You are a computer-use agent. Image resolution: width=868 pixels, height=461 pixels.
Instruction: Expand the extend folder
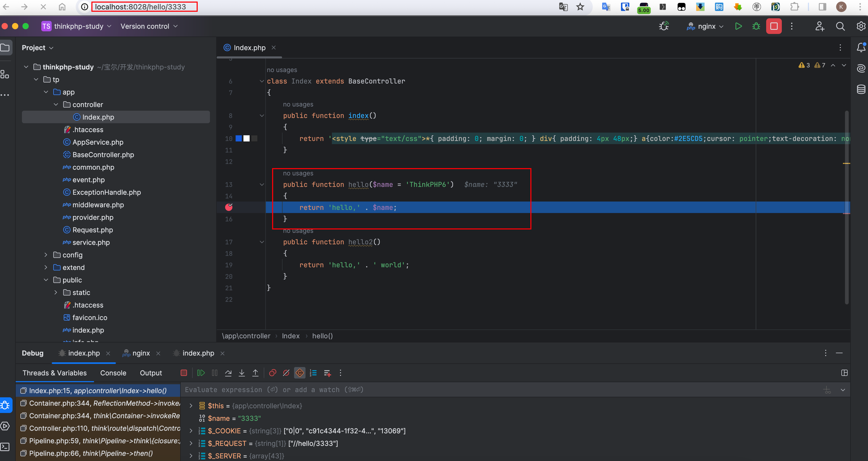[46, 267]
